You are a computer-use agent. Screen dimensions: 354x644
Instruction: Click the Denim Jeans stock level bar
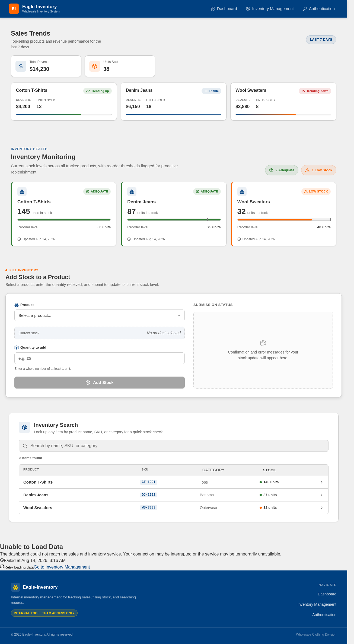tap(174, 220)
